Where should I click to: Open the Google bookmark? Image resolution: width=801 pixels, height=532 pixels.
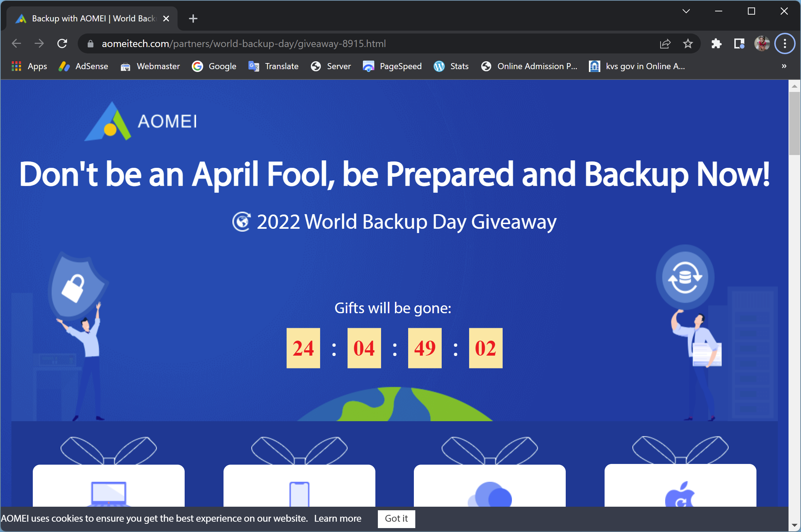[x=214, y=66]
